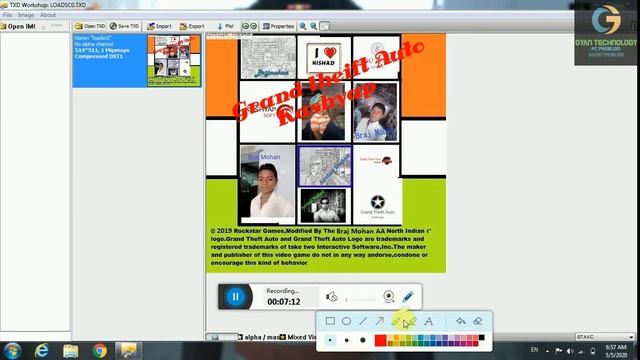640x360 pixels.
Task: Zoom out with second magnifier icon
Action: 313,26
